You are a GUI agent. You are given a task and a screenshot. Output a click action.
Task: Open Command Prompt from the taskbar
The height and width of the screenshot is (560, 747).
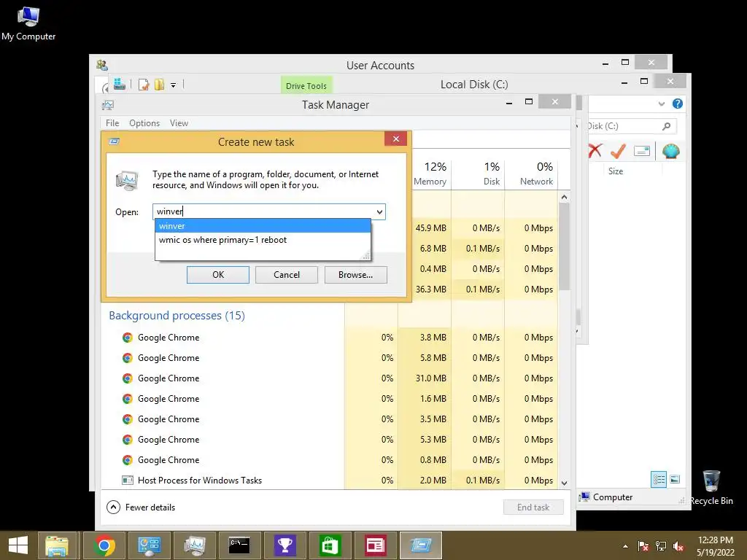pos(239,545)
